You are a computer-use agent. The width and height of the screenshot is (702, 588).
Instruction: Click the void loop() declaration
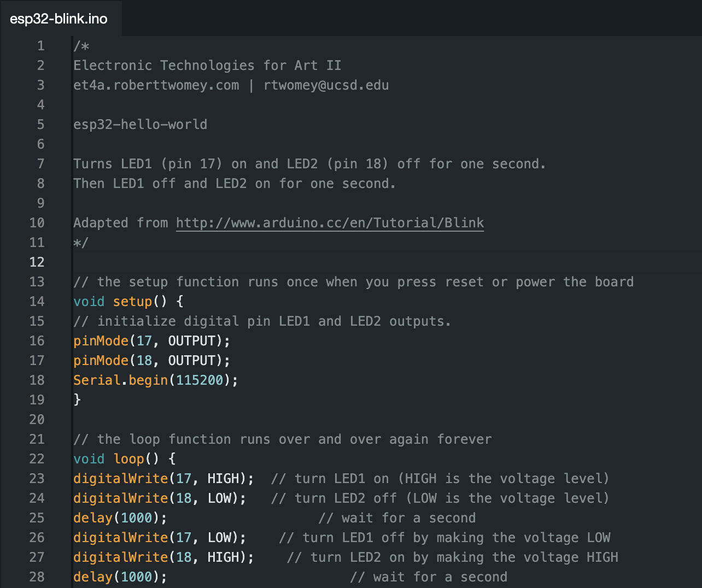tap(125, 459)
